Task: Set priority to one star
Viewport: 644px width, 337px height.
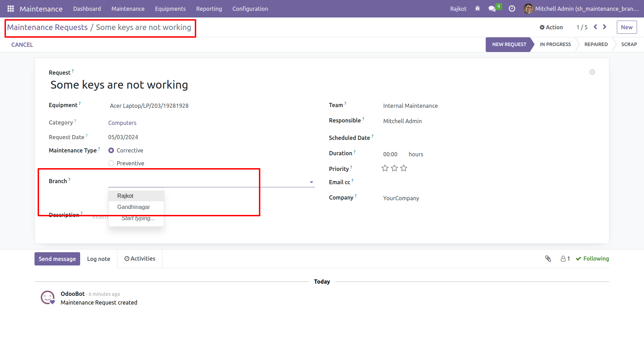Action: pyautogui.click(x=385, y=168)
